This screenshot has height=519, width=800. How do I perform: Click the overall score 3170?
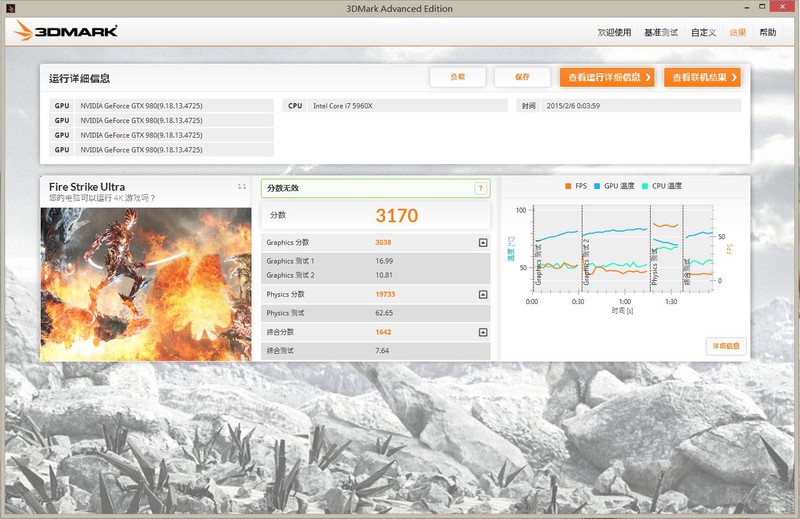click(396, 215)
